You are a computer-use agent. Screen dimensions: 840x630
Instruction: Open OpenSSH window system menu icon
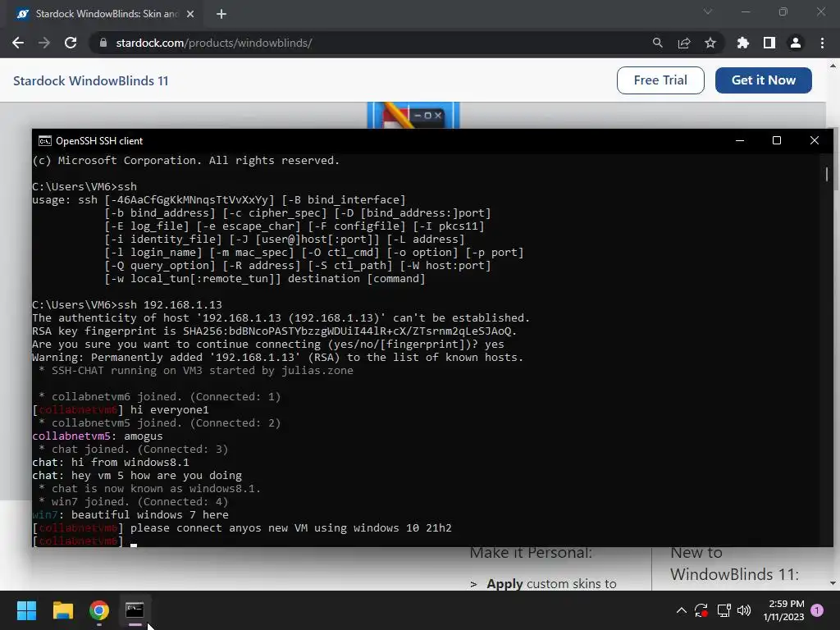tap(45, 141)
